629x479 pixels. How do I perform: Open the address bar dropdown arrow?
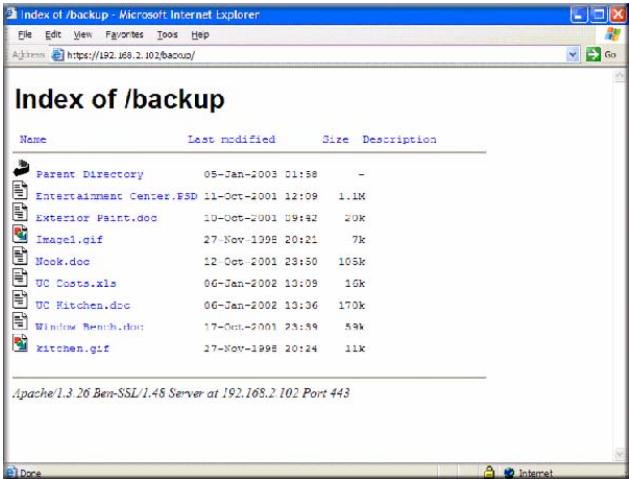[573, 54]
